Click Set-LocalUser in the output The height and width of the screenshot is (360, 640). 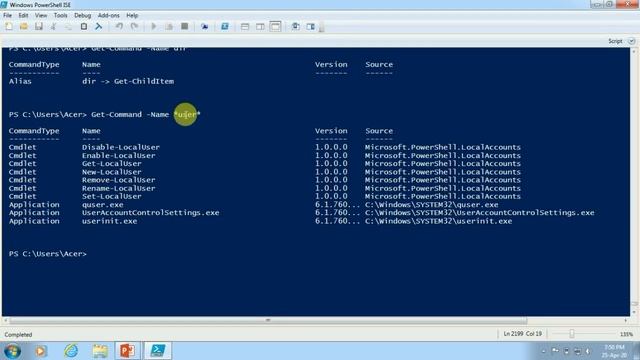[111, 196]
